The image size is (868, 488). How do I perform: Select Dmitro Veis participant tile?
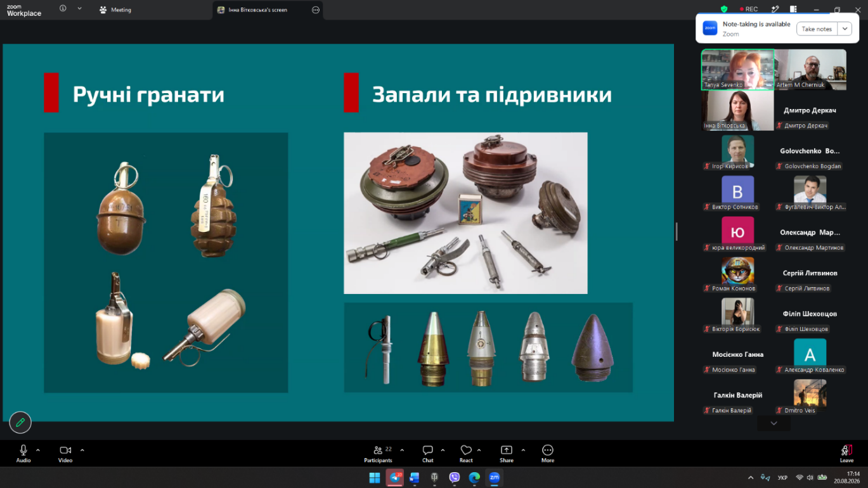coord(810,395)
